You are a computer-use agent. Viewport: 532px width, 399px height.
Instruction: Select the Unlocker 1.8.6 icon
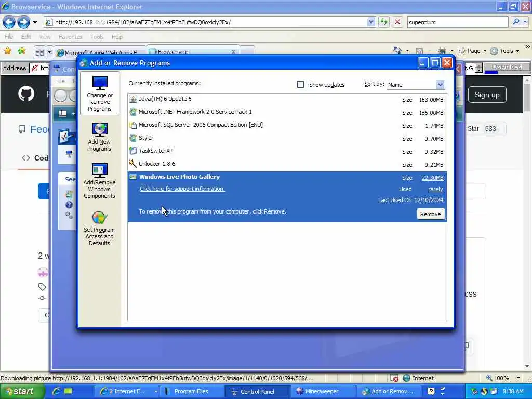(x=133, y=164)
